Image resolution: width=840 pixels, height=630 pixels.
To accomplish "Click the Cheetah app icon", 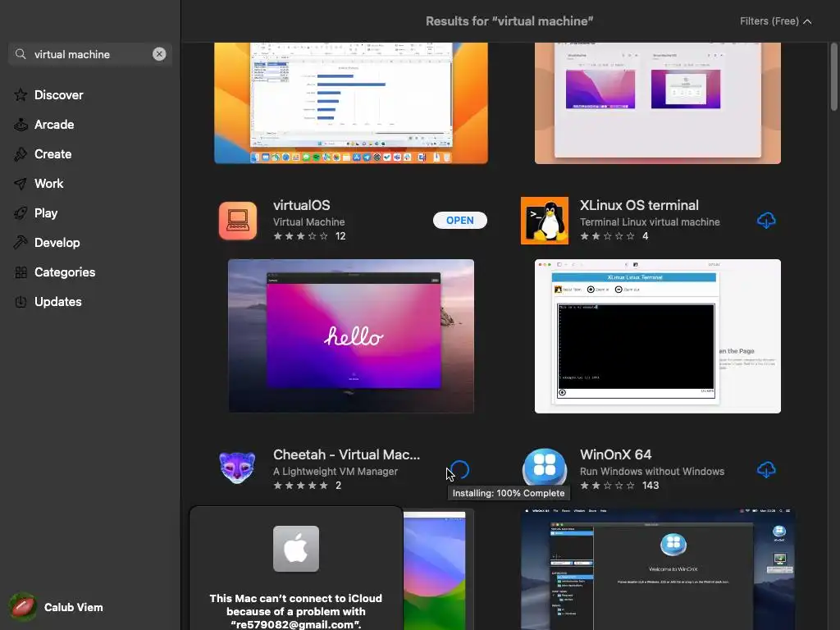I will [x=237, y=468].
